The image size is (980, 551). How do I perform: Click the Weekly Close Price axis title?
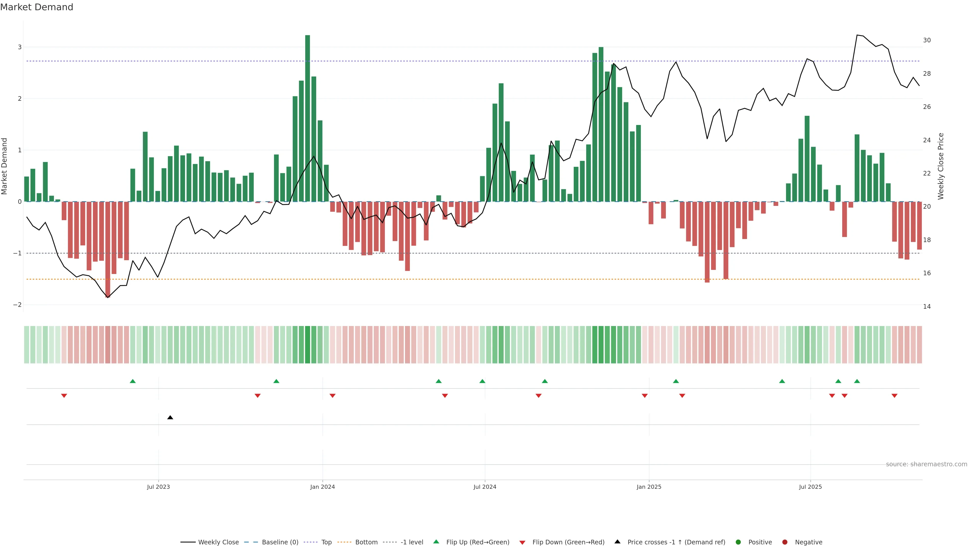tap(941, 166)
